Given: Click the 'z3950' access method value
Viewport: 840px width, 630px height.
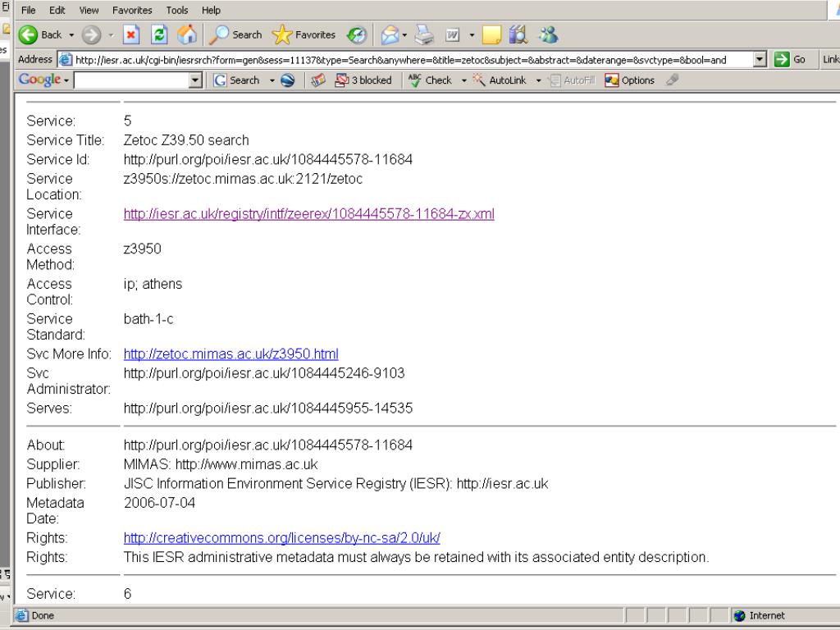Looking at the screenshot, I should [142, 249].
